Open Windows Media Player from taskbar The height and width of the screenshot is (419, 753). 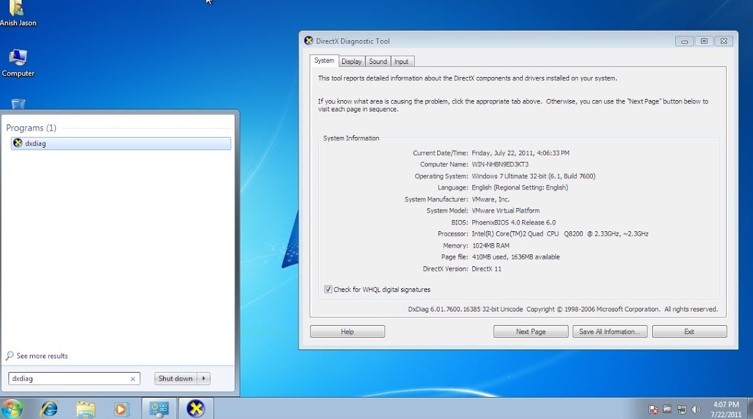(121, 409)
